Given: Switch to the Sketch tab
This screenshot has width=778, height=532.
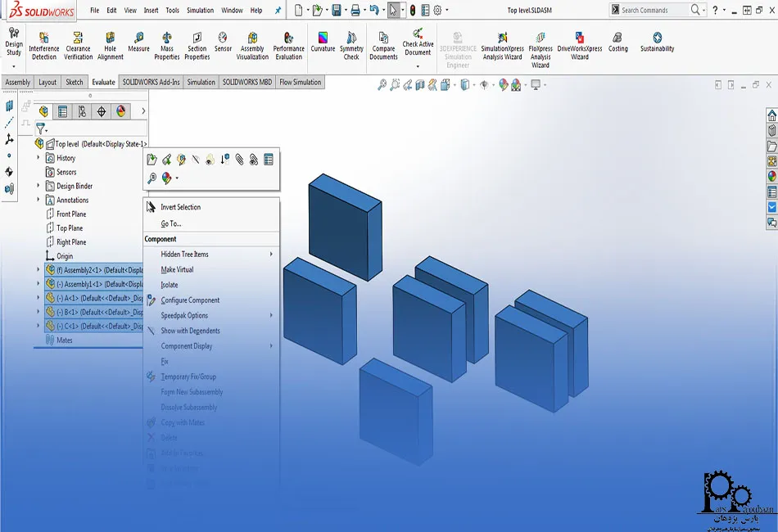Looking at the screenshot, I should tap(73, 82).
